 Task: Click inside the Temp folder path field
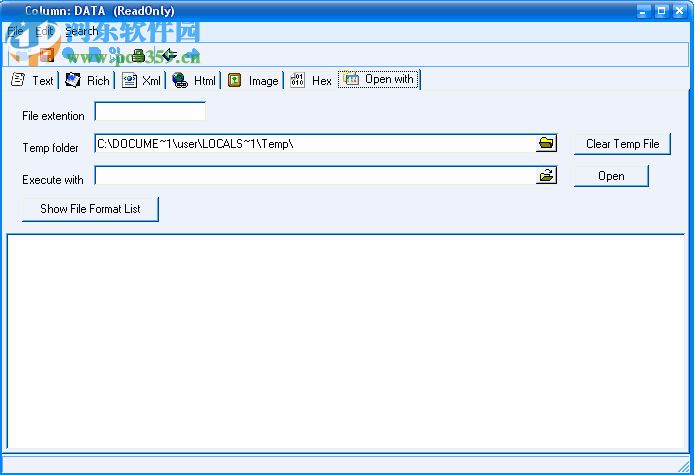coord(315,144)
